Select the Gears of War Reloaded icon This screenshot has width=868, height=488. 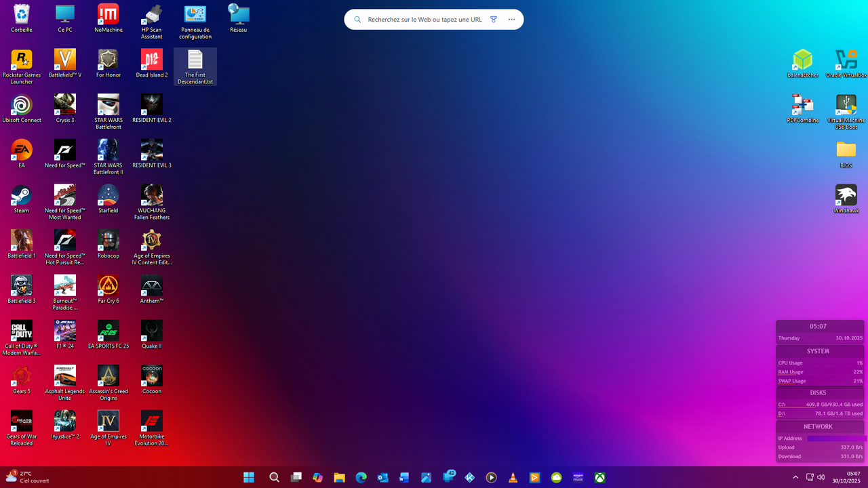[22, 428]
